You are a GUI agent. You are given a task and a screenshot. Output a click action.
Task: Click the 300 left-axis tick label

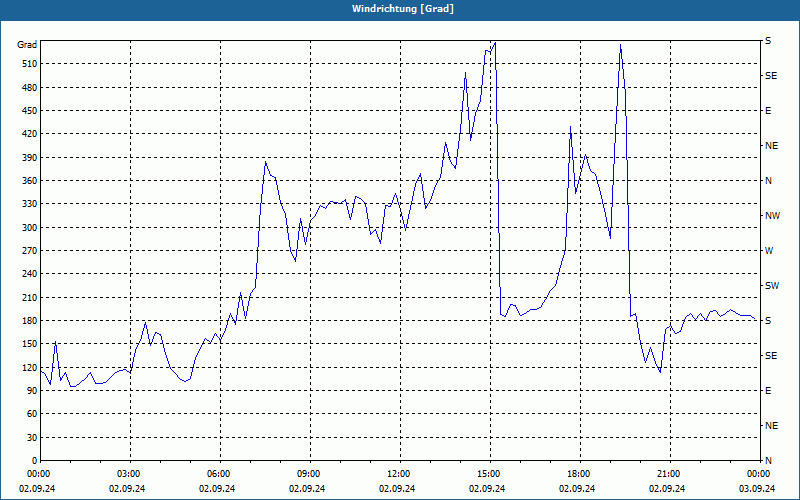30,228
